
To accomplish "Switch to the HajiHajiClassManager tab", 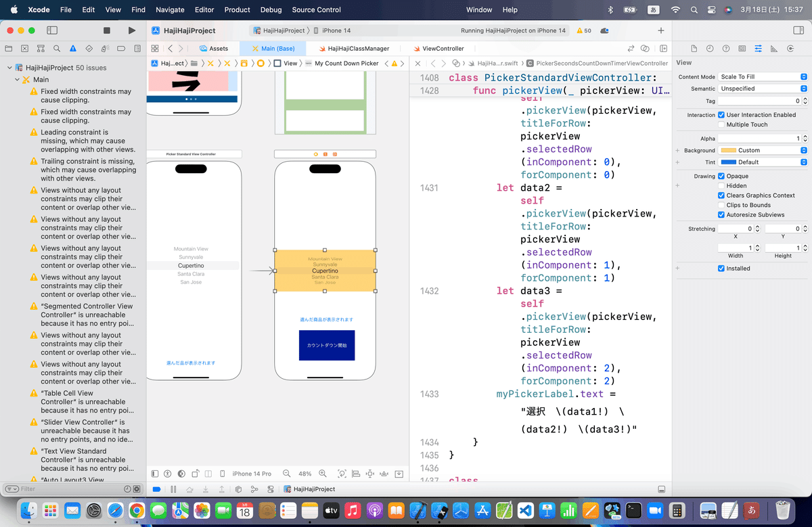I will [353, 49].
